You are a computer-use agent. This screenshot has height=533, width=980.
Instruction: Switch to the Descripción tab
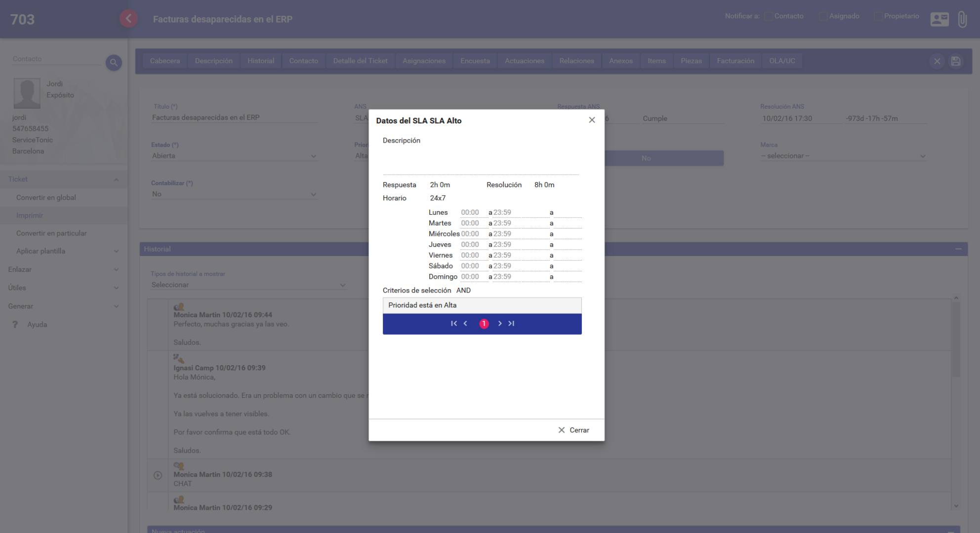(214, 61)
